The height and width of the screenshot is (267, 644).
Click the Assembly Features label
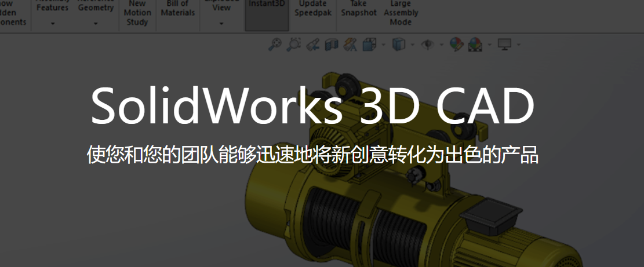tap(53, 5)
